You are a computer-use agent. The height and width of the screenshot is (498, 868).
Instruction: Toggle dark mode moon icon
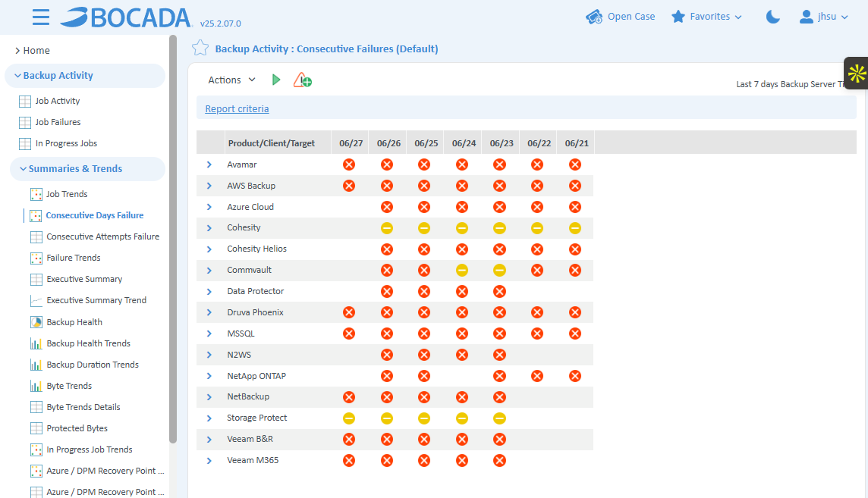[x=772, y=17]
